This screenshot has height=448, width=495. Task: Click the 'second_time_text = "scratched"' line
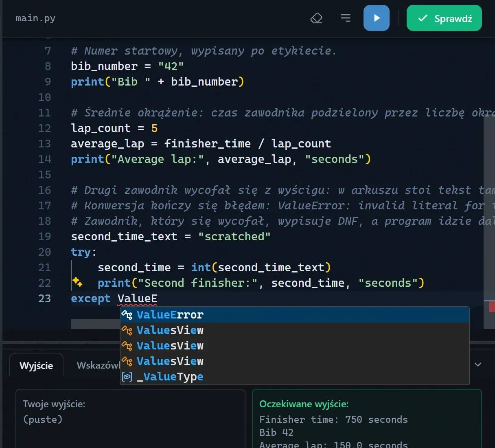click(x=171, y=237)
